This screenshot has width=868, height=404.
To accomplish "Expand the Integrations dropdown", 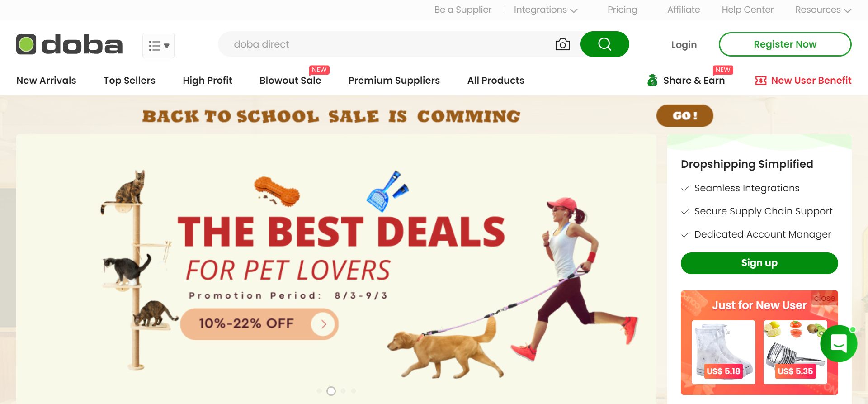I will pos(546,10).
